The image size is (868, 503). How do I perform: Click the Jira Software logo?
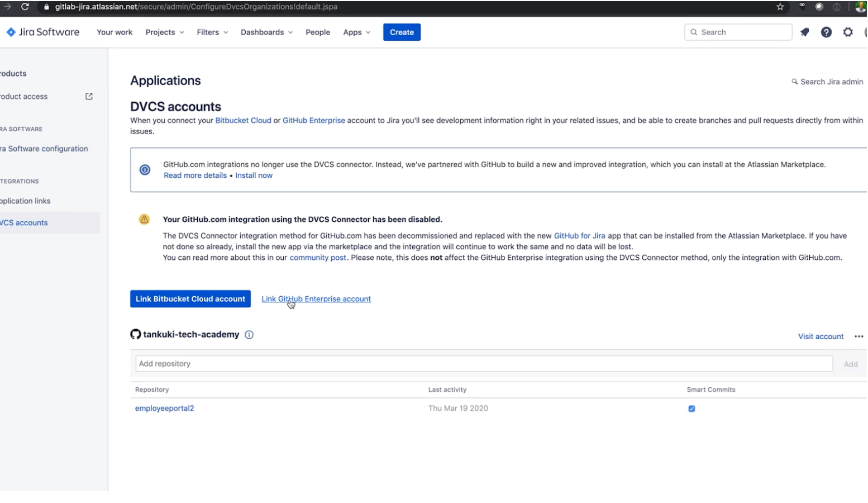pos(42,32)
